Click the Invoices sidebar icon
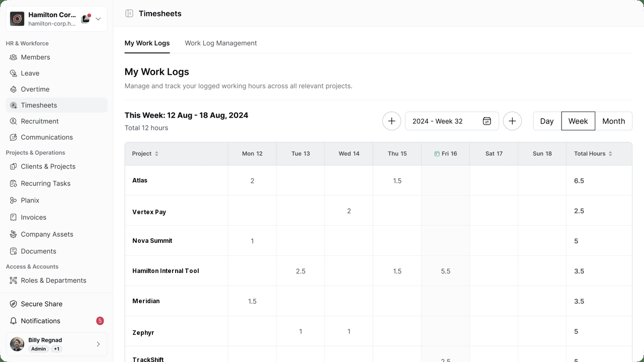644x362 pixels. (14, 217)
